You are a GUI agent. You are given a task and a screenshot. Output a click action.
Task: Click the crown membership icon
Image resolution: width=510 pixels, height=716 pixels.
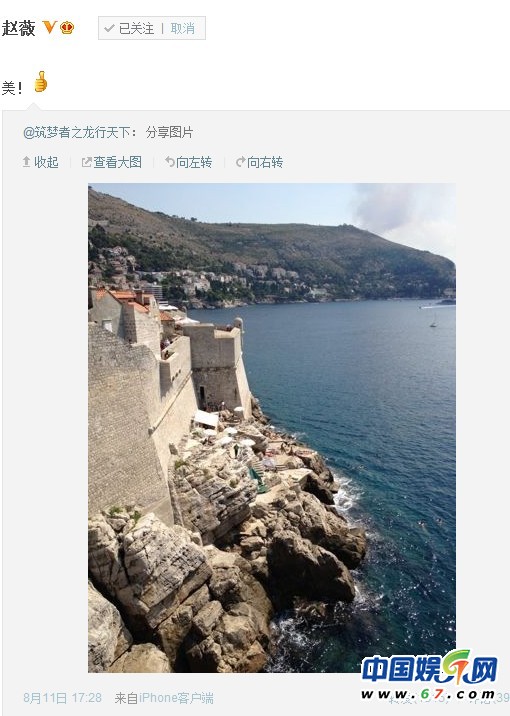pyautogui.click(x=67, y=28)
